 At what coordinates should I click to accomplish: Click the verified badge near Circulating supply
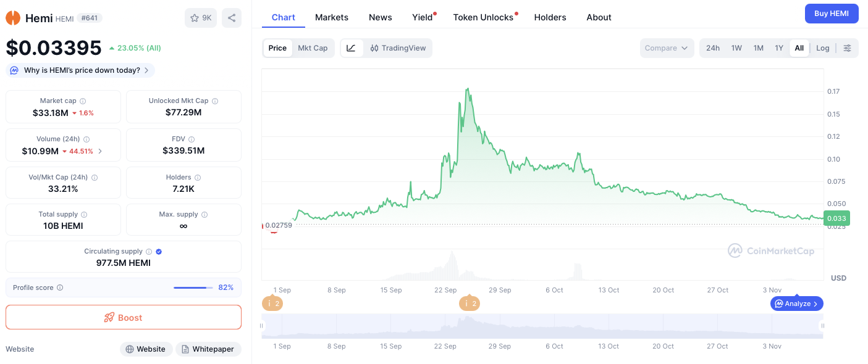159,252
